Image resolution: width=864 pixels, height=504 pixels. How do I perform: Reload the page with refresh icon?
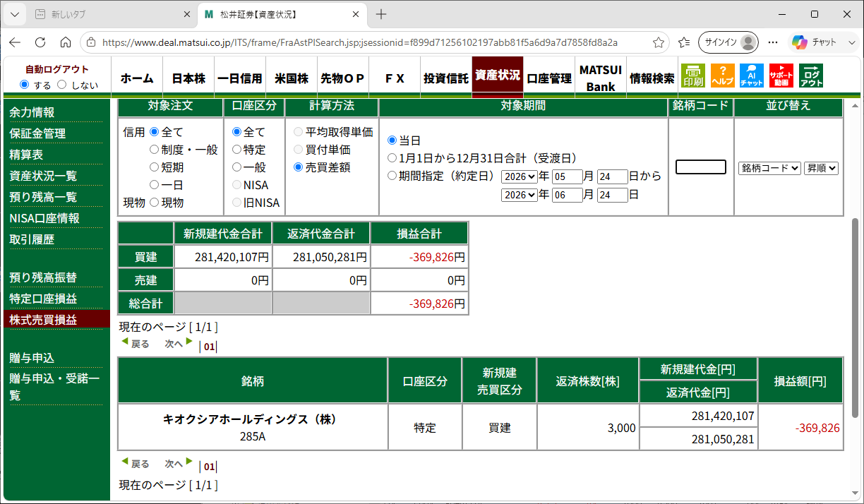click(40, 42)
